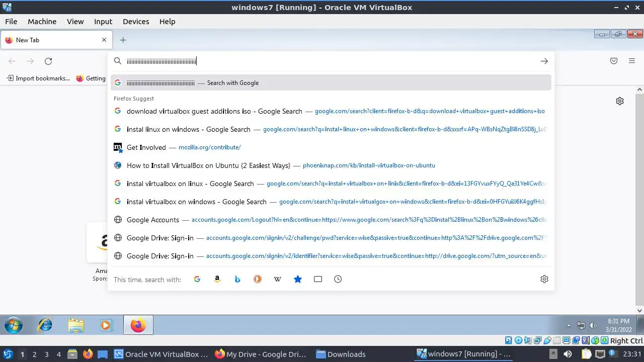This screenshot has width=644, height=362.
Task: Open Google Drive Sign-in challenge/pwd suggestion
Action: click(x=331, y=238)
